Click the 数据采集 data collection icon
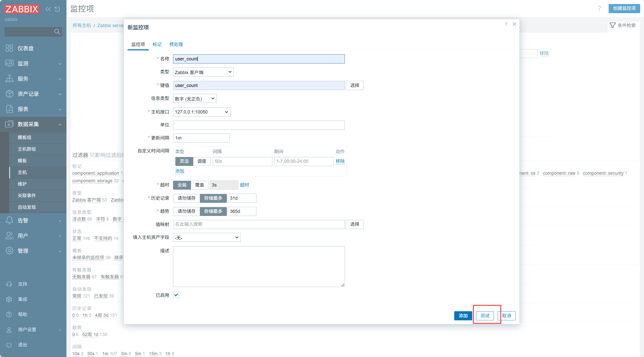The width and height of the screenshot is (644, 357). coord(9,124)
